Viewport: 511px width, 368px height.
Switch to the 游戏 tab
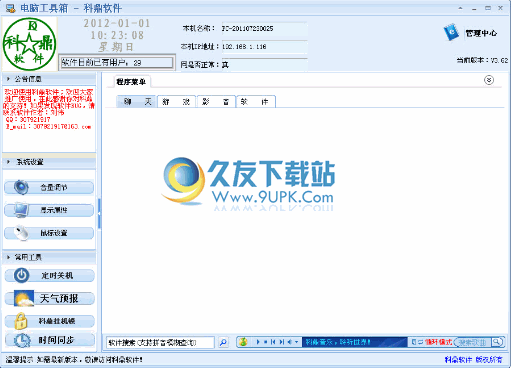tap(177, 102)
